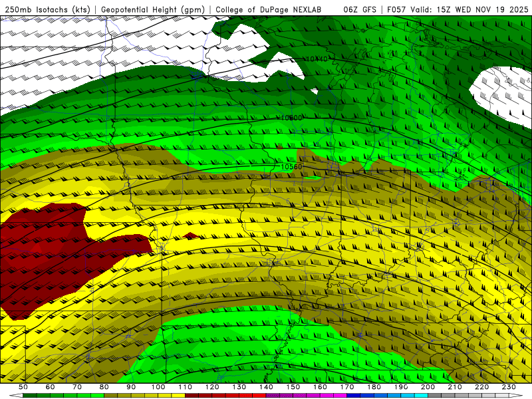Click the 180 legend number
532x399 pixels.
[x=374, y=387]
